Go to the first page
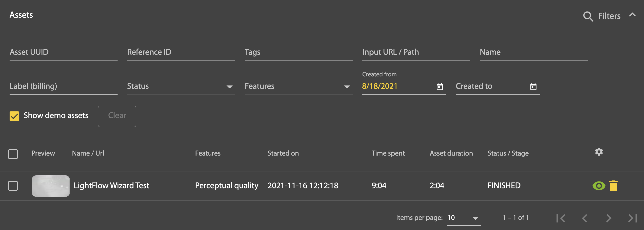This screenshot has height=230, width=644. click(561, 218)
